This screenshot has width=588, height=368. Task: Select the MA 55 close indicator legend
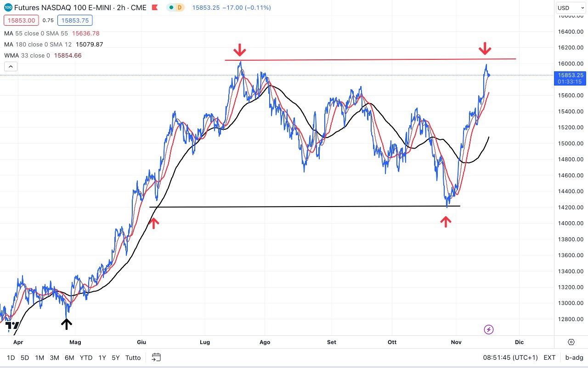36,34
